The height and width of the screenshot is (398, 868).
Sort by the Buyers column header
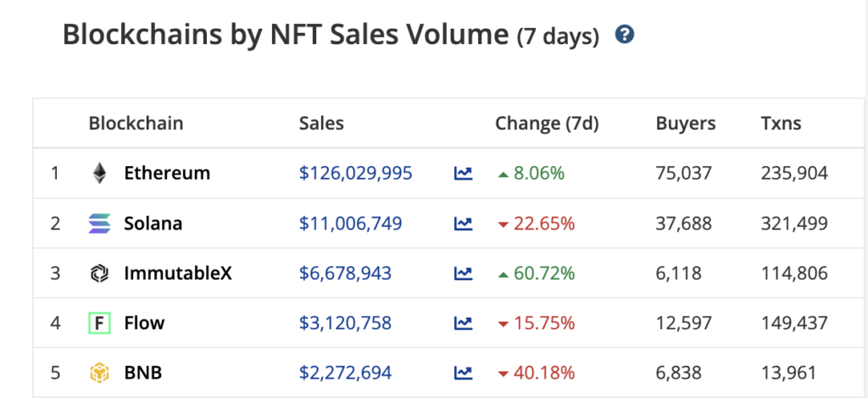tap(686, 124)
